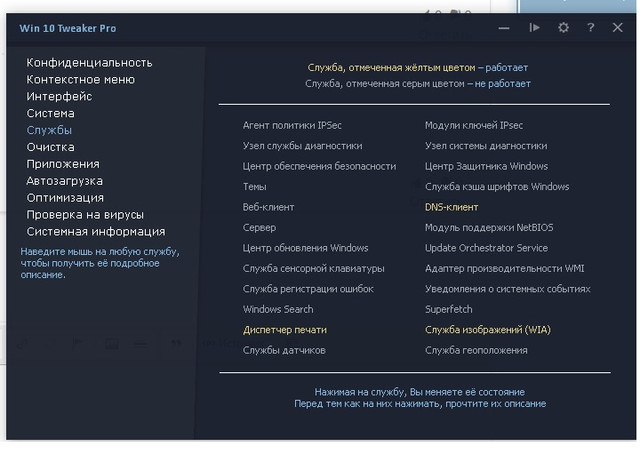Click the gray legend line 'не работает'
This screenshot has width=640, height=453.
coord(418,84)
